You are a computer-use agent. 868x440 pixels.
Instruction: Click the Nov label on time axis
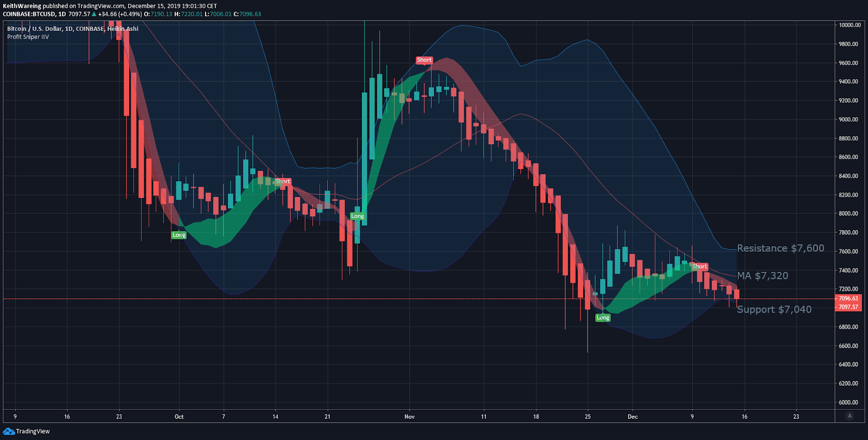pyautogui.click(x=410, y=417)
